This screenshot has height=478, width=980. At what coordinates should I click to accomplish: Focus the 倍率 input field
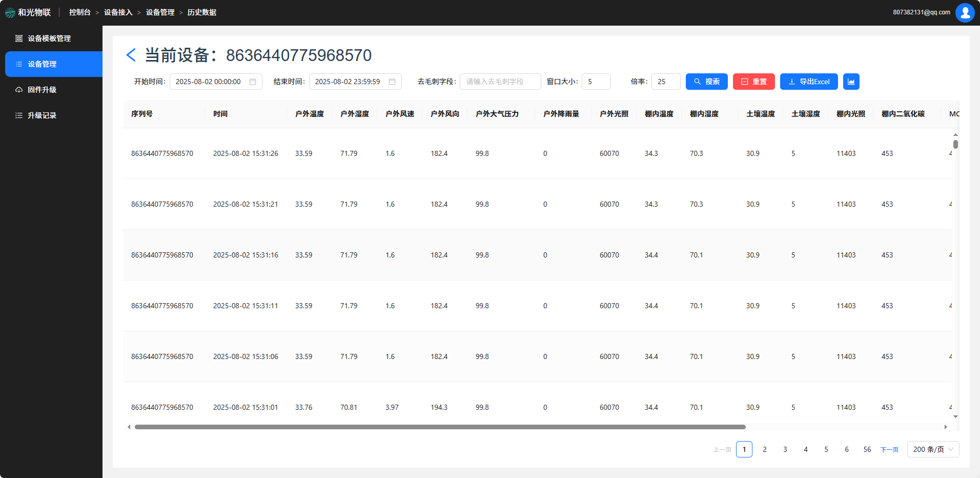click(666, 82)
